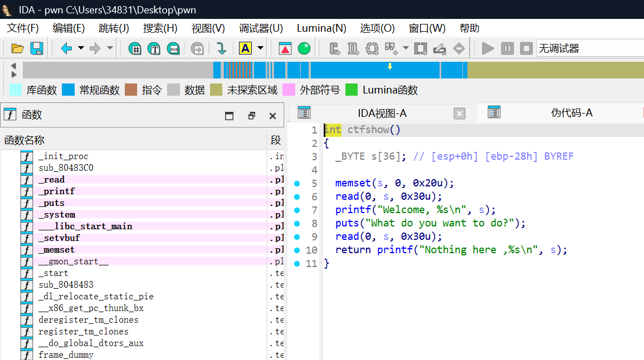Open the back-history dropdown arrow
Screen dimensions: 644x360
pyautogui.click(x=81, y=48)
